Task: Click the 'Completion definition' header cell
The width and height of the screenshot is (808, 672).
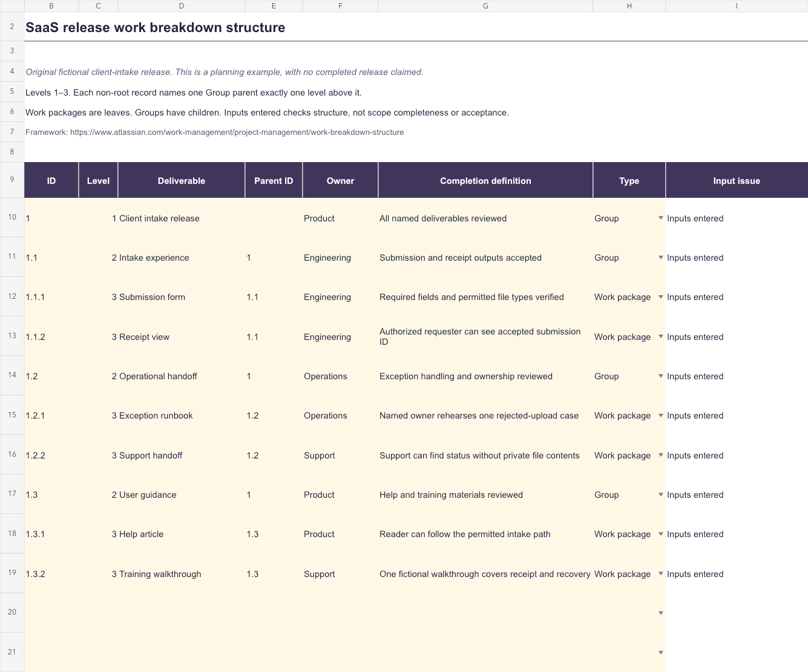Action: 485,180
